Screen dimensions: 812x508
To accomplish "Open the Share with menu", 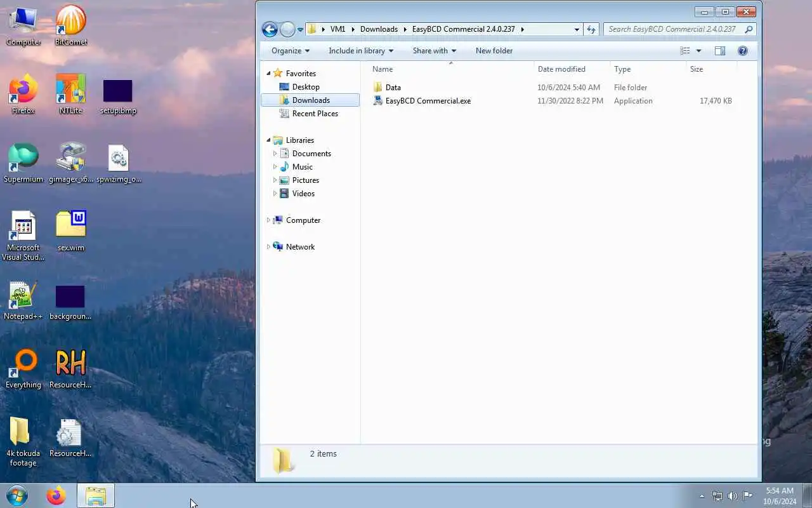I will (435, 51).
